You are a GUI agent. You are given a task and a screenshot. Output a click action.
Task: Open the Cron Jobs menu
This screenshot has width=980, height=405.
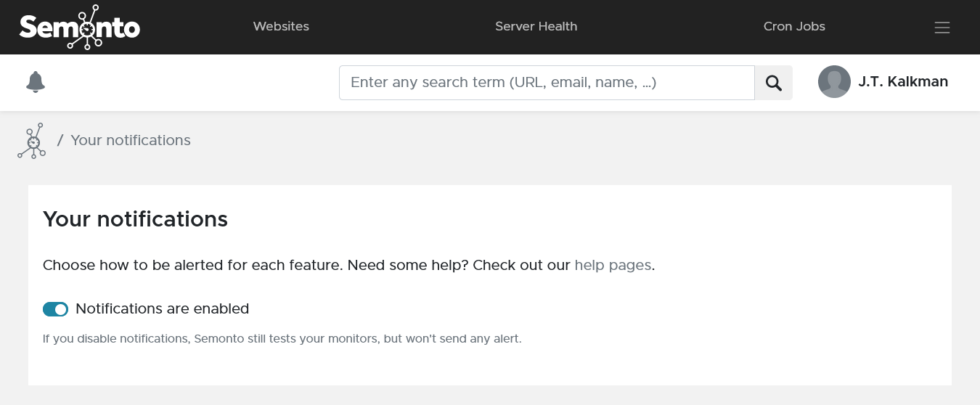click(794, 26)
